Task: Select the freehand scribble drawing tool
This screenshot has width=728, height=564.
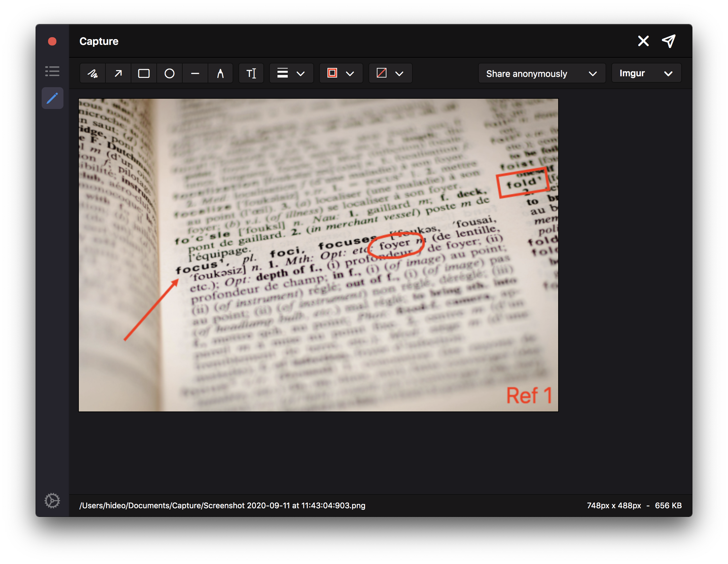Action: coord(93,73)
